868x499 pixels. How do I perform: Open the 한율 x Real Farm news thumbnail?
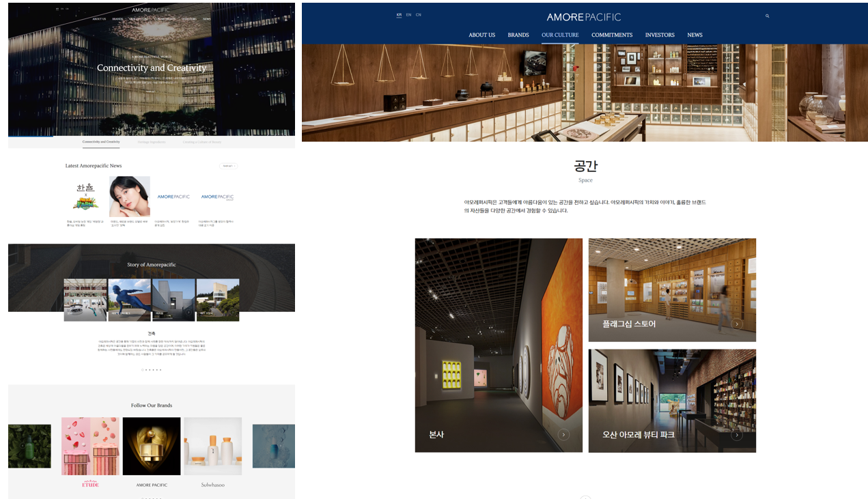coord(86,197)
